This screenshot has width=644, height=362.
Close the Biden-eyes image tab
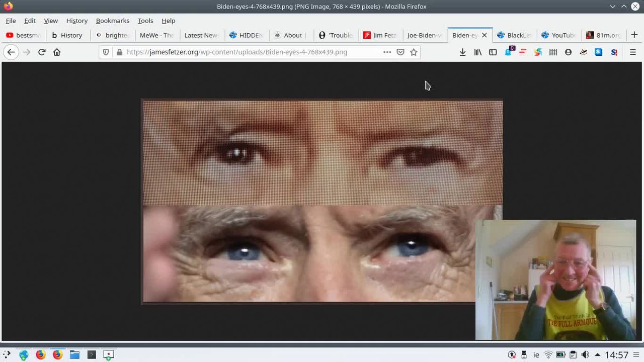(x=484, y=35)
